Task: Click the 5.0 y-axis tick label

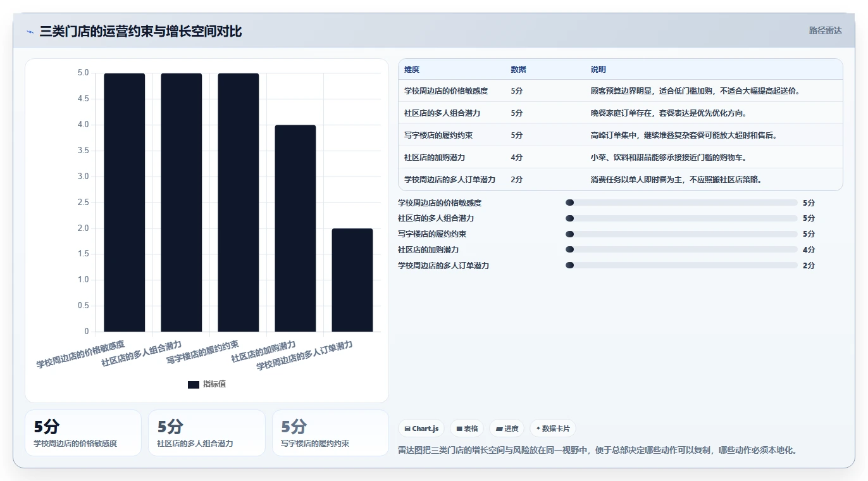Action: coord(83,73)
